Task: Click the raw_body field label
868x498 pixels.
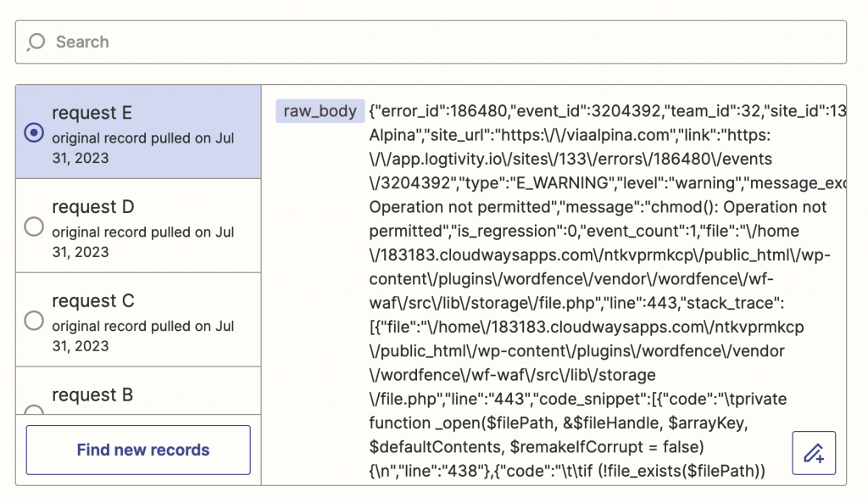Action: tap(320, 111)
